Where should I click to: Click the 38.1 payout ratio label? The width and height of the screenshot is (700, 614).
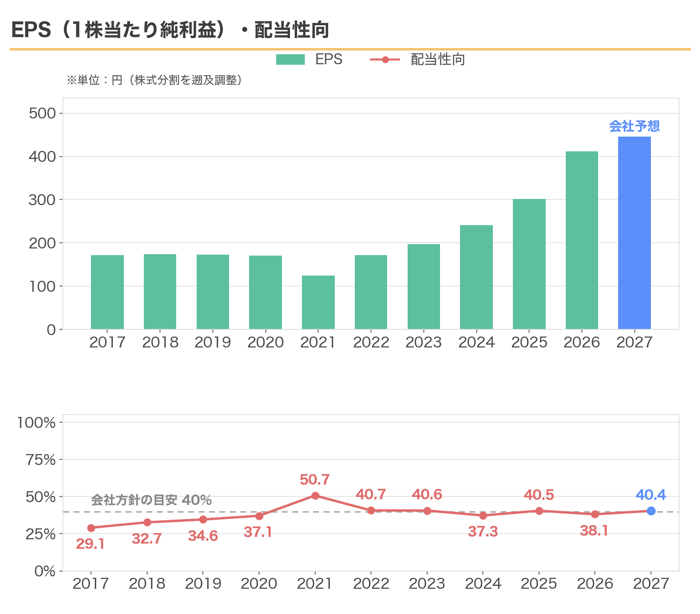click(x=594, y=531)
